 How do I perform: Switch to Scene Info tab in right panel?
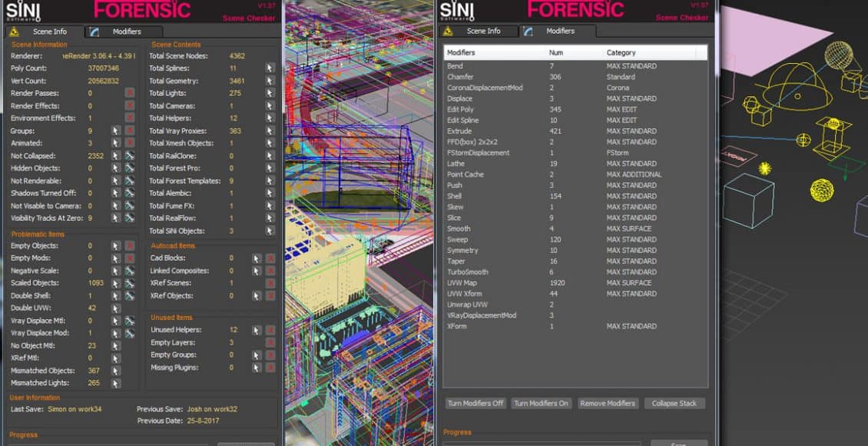pyautogui.click(x=483, y=31)
